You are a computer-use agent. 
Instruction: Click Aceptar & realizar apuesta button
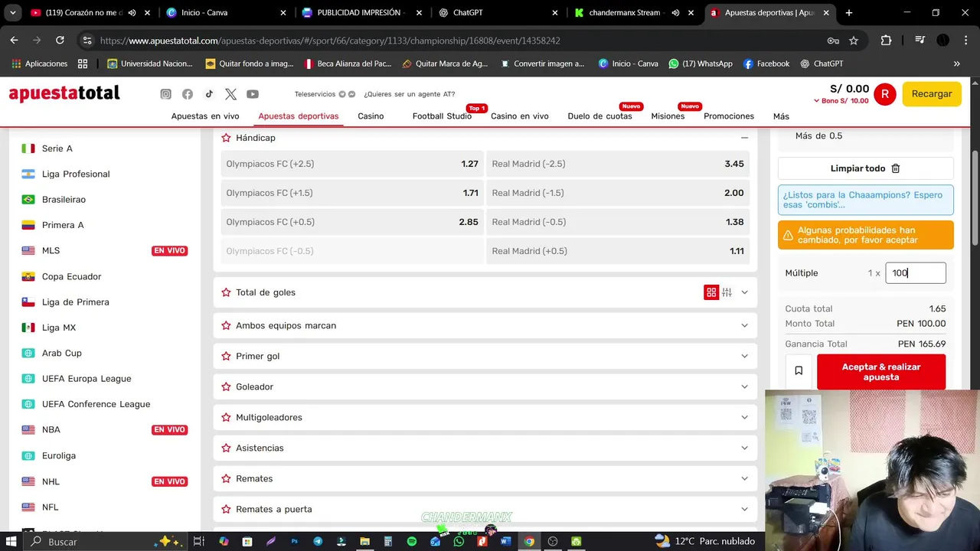(x=881, y=372)
